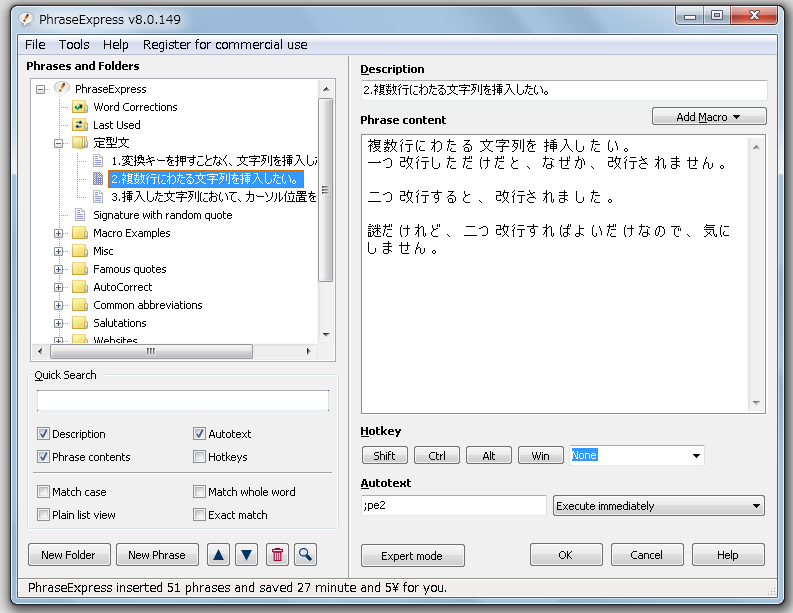Click the selected phrase 2 document icon
The image size is (793, 613).
point(98,179)
